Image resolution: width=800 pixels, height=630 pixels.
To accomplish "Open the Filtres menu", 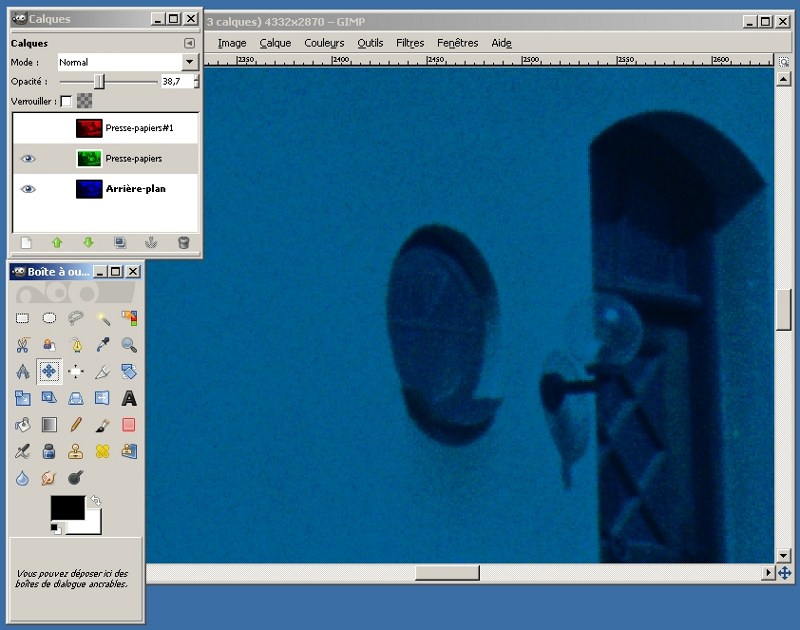I will click(x=410, y=43).
